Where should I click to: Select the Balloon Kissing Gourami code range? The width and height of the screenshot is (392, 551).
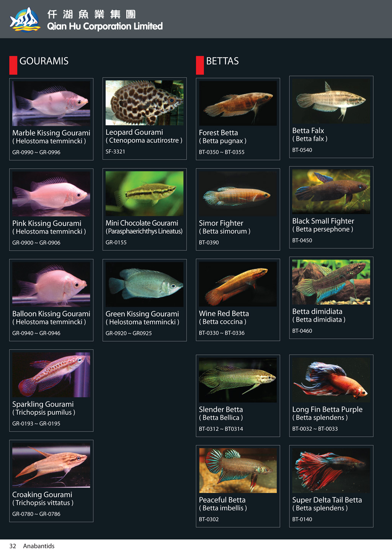pos(36,333)
